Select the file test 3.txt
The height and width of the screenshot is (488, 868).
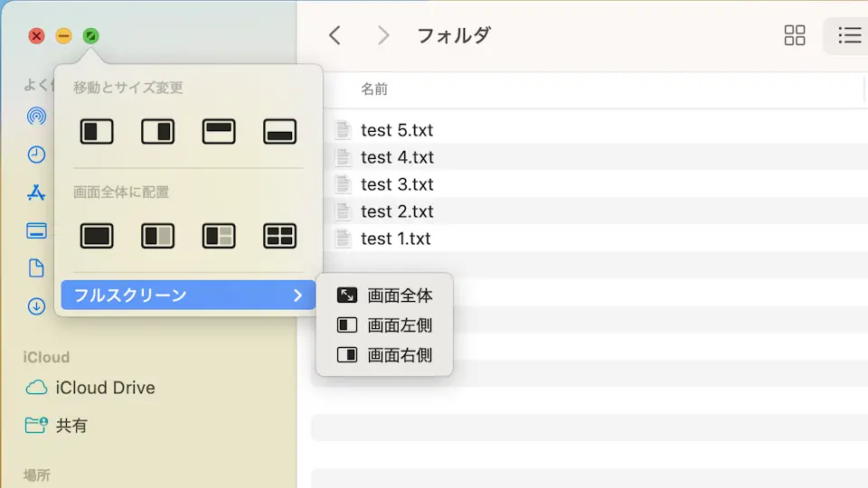pyautogui.click(x=397, y=184)
